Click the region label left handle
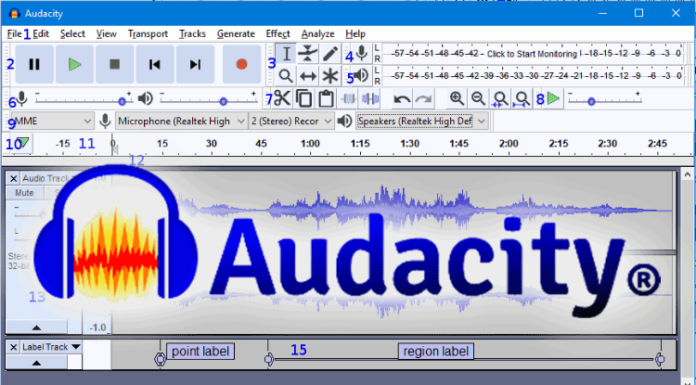The width and height of the screenshot is (696, 385). click(269, 359)
